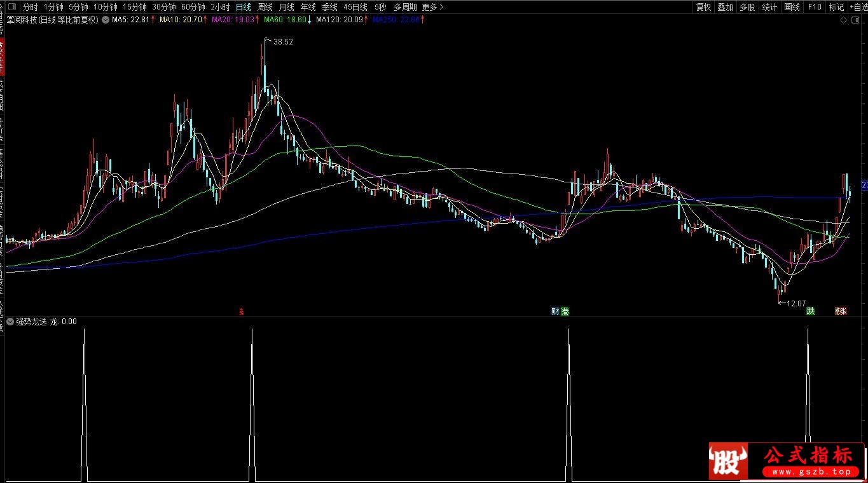Select the 10分钟 period
This screenshot has width=868, height=483.
(x=105, y=7)
